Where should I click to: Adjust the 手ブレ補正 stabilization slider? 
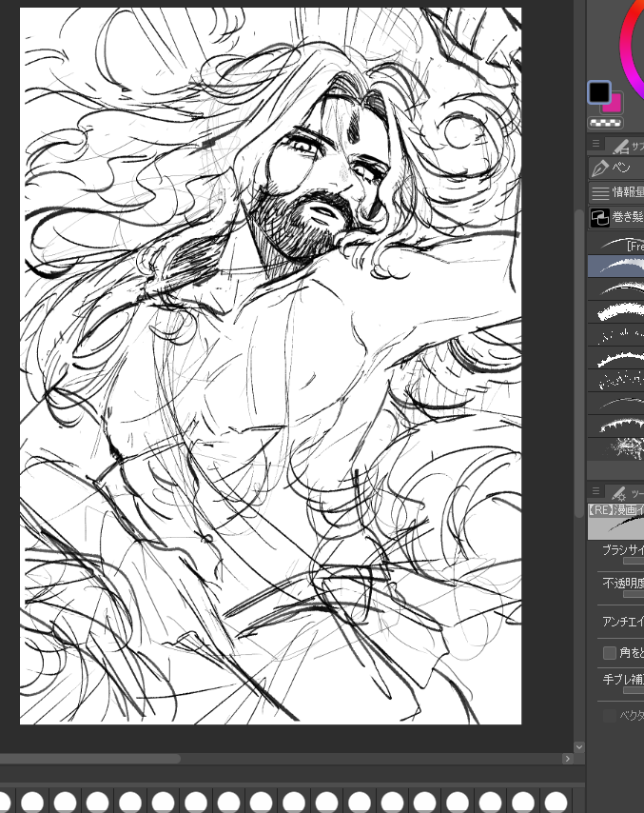(634, 690)
